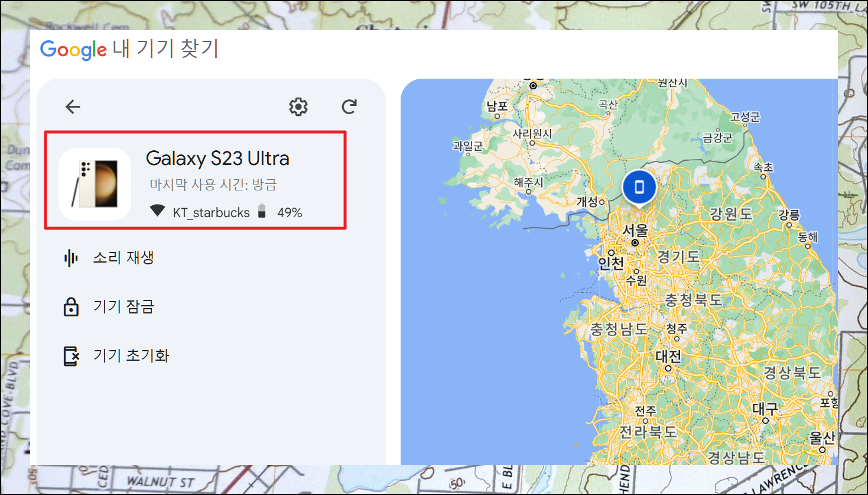Click the 49% battery level text
Viewport: 868px width, 495px height.
(290, 212)
